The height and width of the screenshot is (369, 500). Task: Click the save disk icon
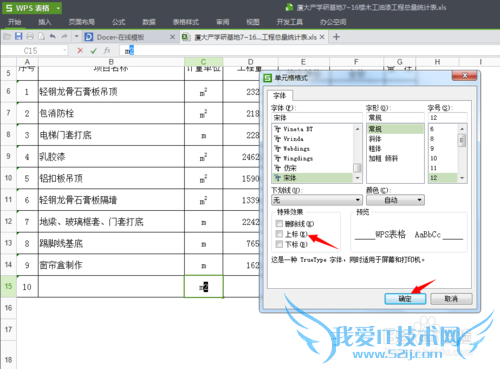pyautogui.click(x=18, y=37)
